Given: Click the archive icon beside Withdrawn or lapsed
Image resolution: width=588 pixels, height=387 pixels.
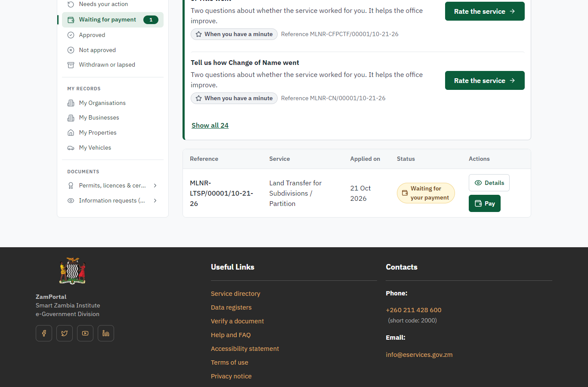Looking at the screenshot, I should [x=71, y=65].
